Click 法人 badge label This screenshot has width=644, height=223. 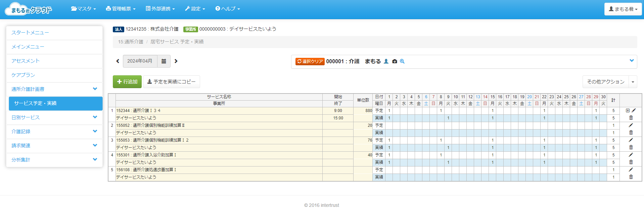click(119, 29)
